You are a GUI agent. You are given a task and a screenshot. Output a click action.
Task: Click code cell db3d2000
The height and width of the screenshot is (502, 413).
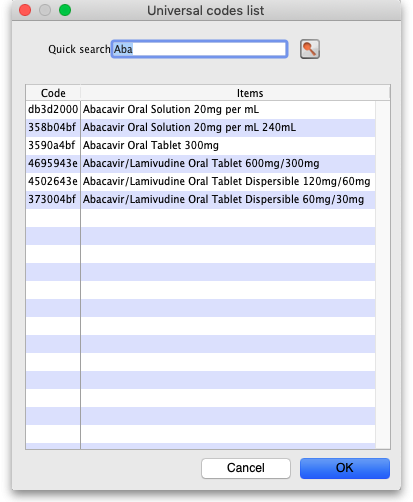(53, 109)
